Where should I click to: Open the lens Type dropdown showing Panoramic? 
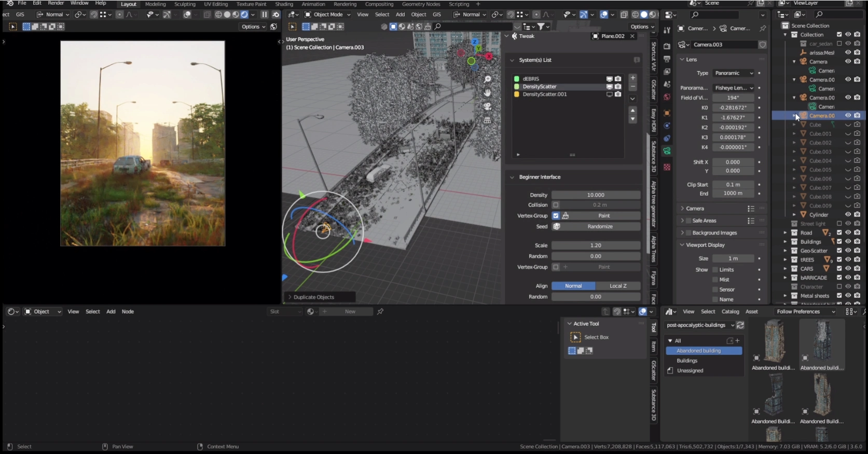pyautogui.click(x=734, y=73)
